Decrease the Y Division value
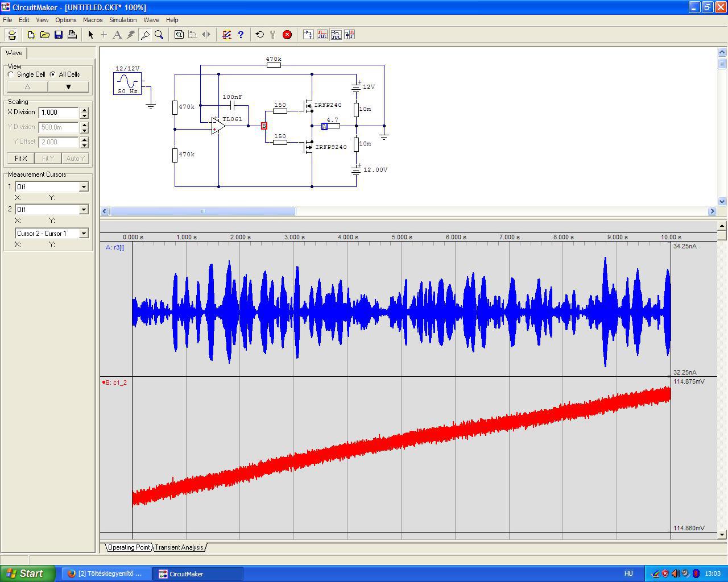The height and width of the screenshot is (582, 728). (x=84, y=130)
